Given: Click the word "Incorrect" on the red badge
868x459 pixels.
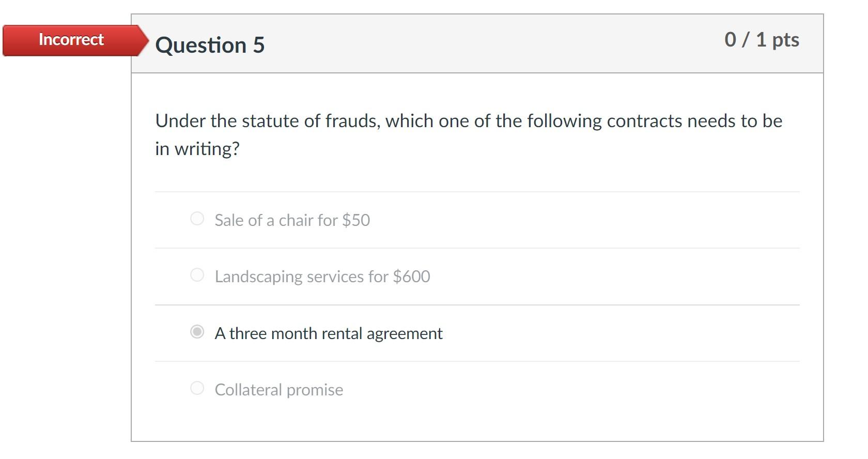Looking at the screenshot, I should (71, 39).
